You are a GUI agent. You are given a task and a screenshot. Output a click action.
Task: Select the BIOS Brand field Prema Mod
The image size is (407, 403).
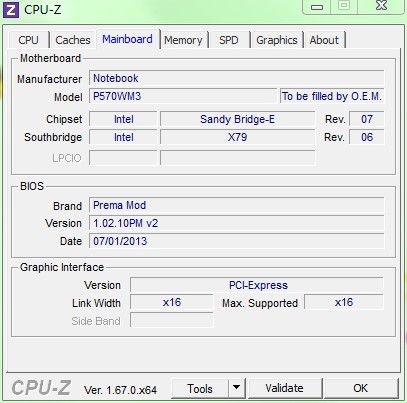237,205
